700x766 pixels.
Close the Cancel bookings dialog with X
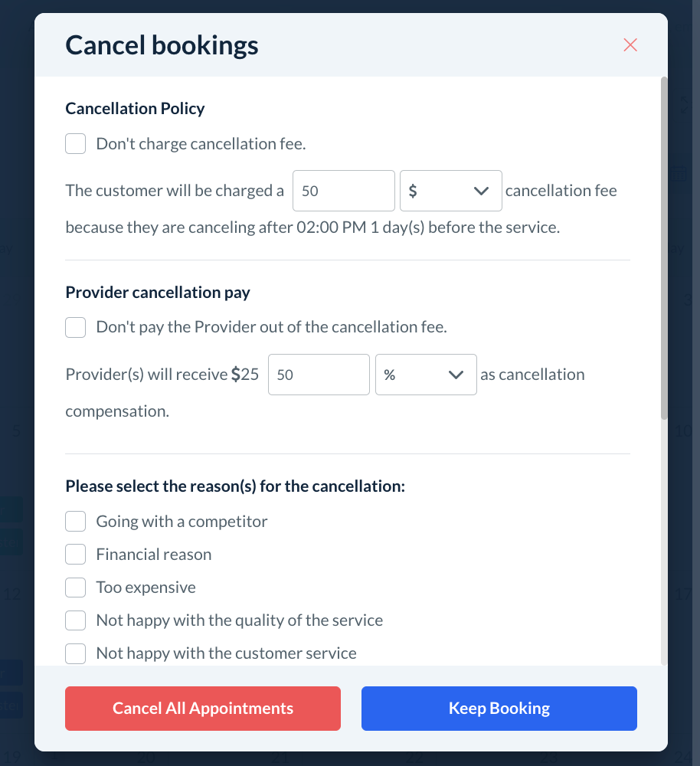tap(630, 44)
